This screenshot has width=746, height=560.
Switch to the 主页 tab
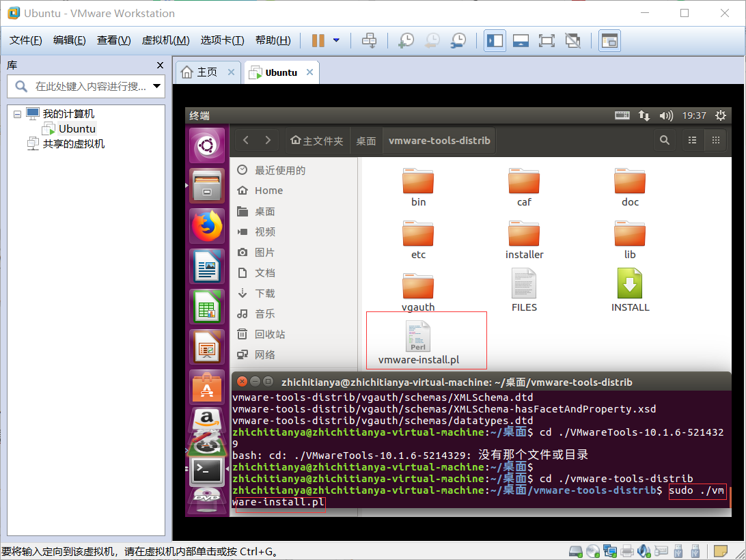(x=207, y=72)
